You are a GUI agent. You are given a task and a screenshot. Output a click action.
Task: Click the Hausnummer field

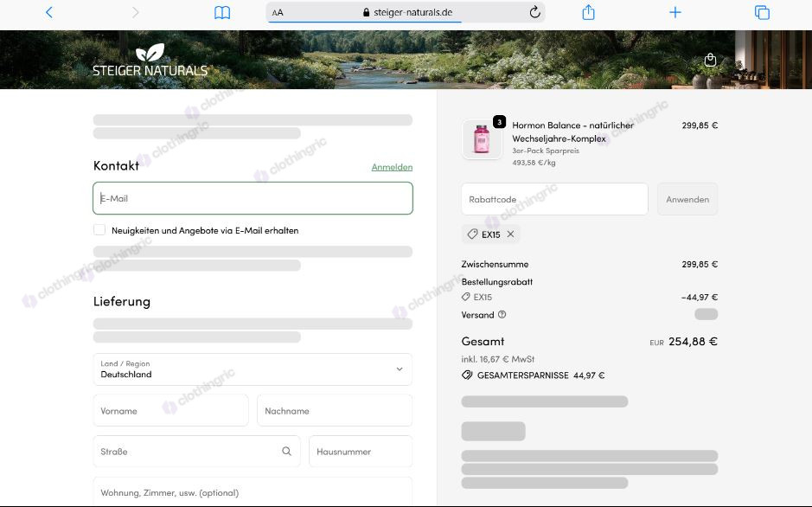[361, 452]
